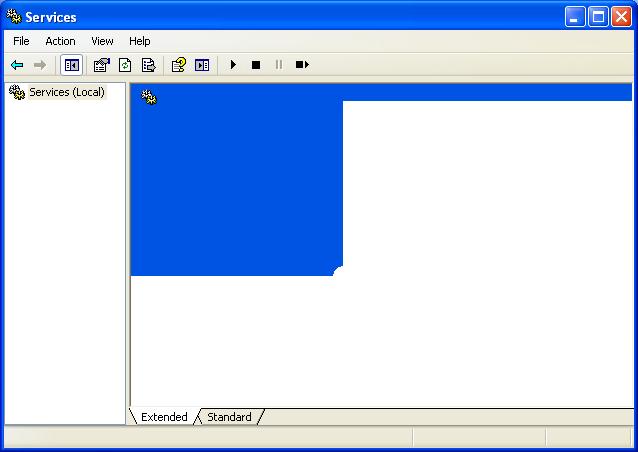Image resolution: width=638 pixels, height=452 pixels.
Task: Switch to the Standard tab
Action: [229, 417]
